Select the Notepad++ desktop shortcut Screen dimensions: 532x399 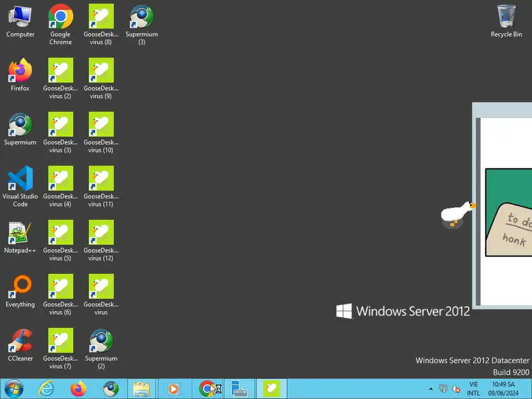tap(20, 237)
